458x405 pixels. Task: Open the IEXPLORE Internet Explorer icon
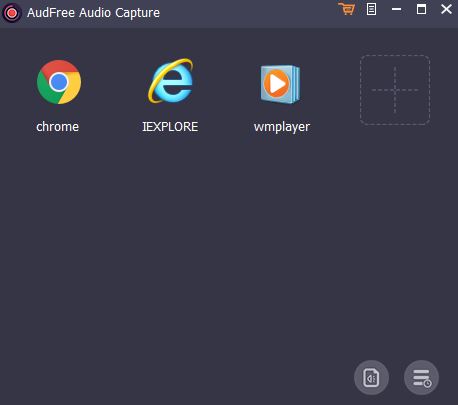(171, 81)
